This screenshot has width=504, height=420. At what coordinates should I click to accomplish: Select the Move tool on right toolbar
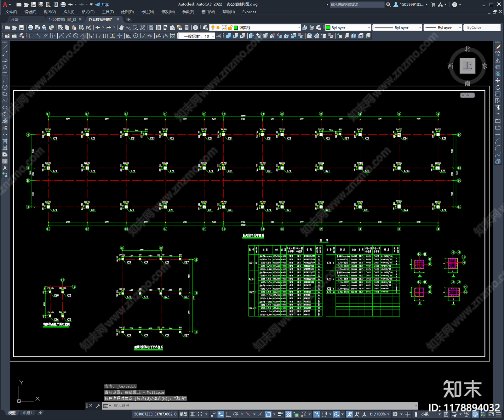[498, 81]
